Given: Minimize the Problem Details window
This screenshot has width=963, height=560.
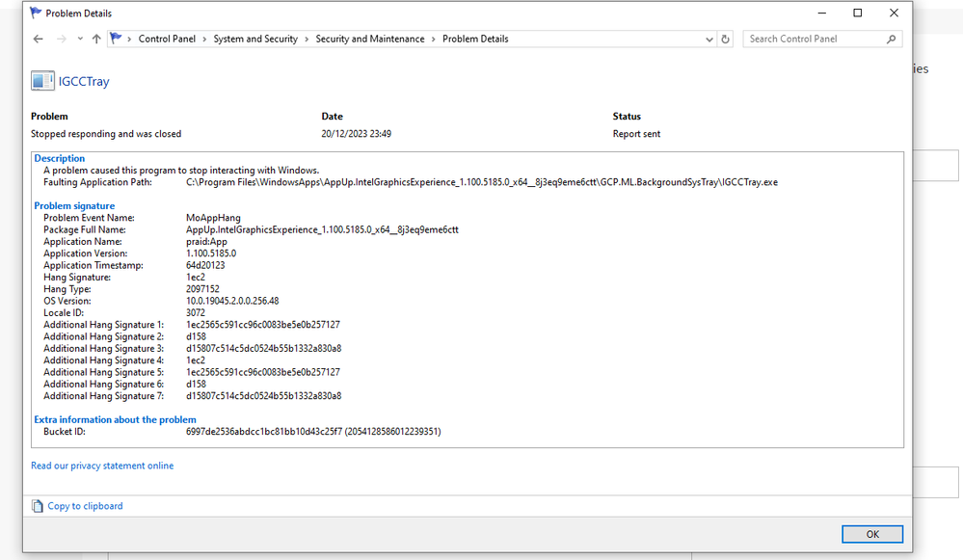Looking at the screenshot, I should pos(822,13).
